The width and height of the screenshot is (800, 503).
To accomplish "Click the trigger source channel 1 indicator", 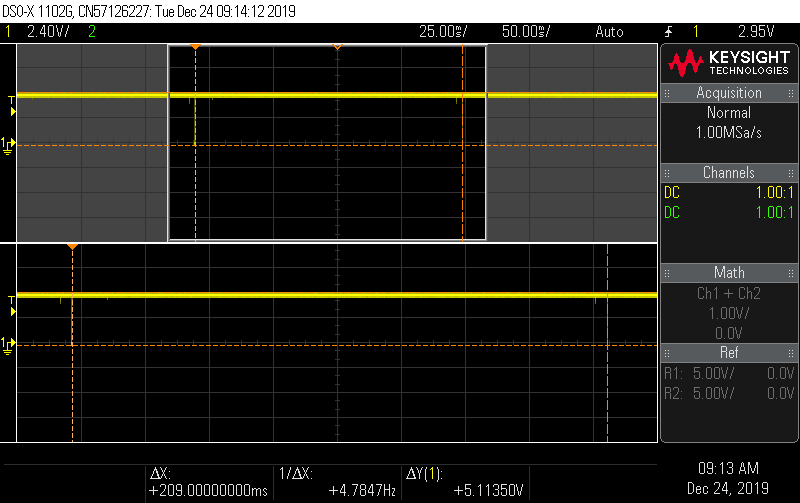I will point(695,32).
